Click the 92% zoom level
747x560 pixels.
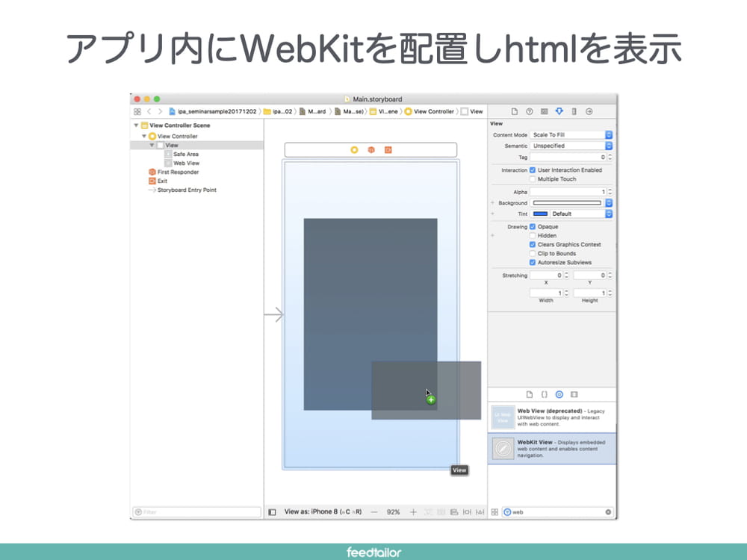coord(393,512)
